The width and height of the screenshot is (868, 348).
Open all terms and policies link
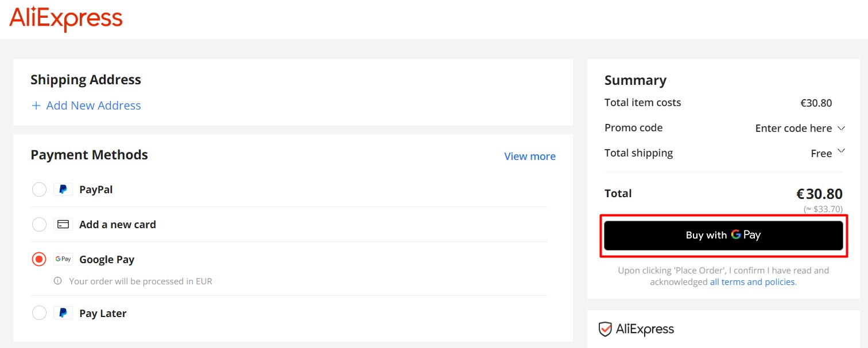pos(753,281)
